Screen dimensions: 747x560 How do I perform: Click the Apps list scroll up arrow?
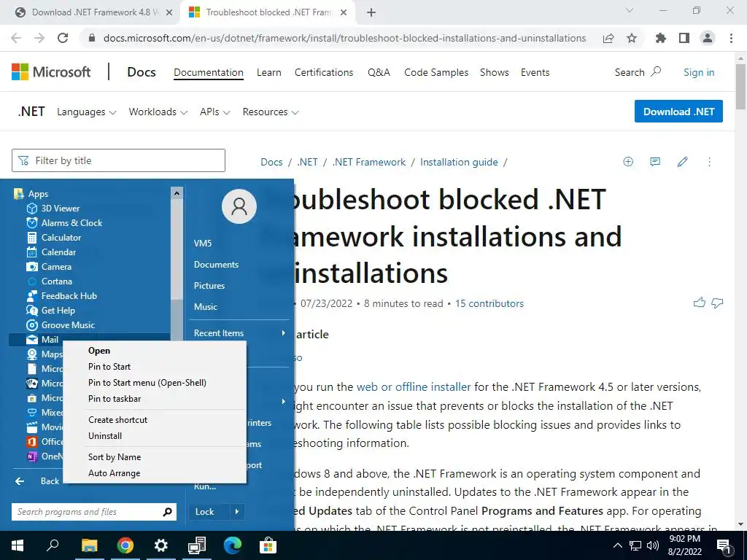coord(177,193)
